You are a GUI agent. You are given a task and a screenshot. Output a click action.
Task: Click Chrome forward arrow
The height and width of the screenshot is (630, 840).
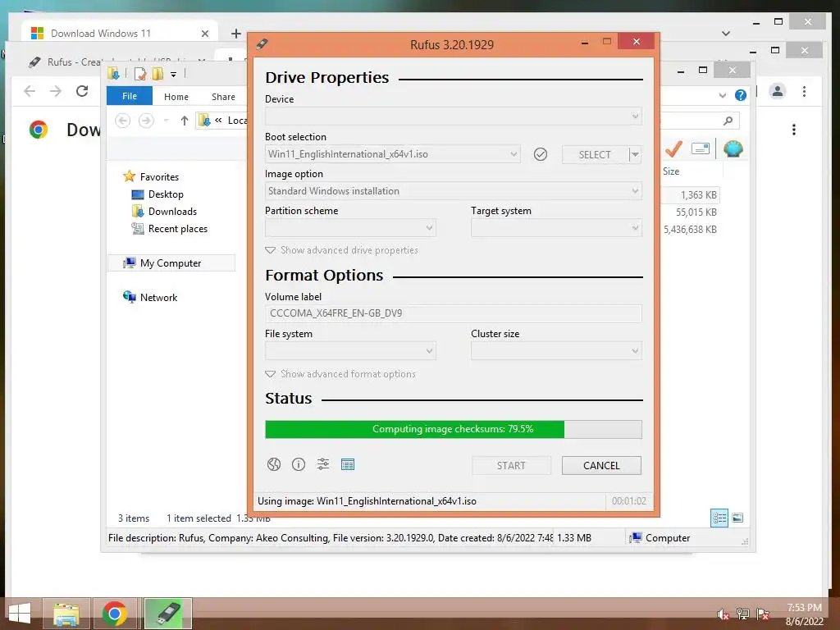pos(56,91)
